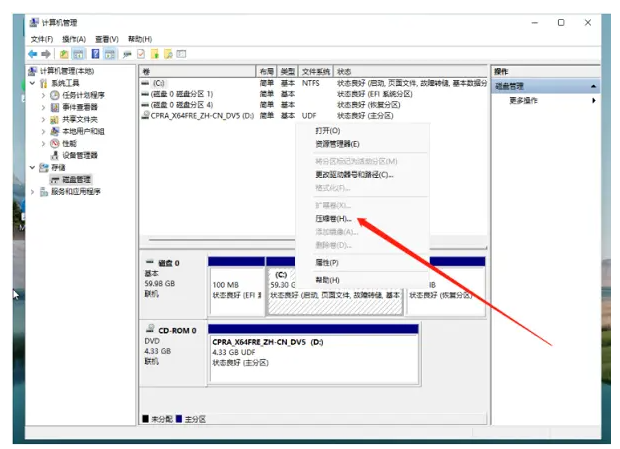Click the Back arrow toolbar icon
Image resolution: width=620 pixels, height=449 pixels.
[33, 53]
